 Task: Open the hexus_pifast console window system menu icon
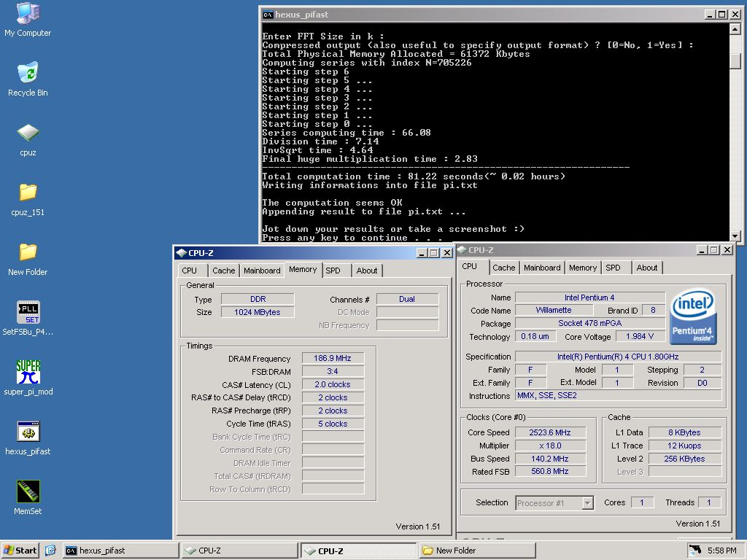(268, 15)
